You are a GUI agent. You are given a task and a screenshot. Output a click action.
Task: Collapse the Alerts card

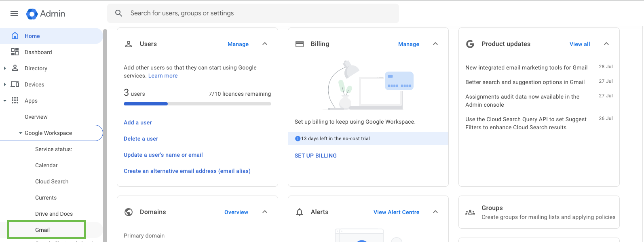pyautogui.click(x=435, y=212)
